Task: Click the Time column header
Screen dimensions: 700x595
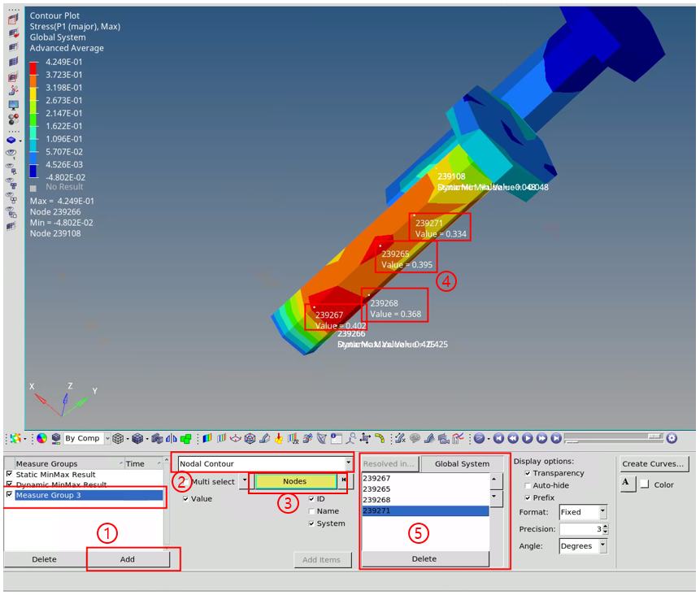Action: click(143, 463)
